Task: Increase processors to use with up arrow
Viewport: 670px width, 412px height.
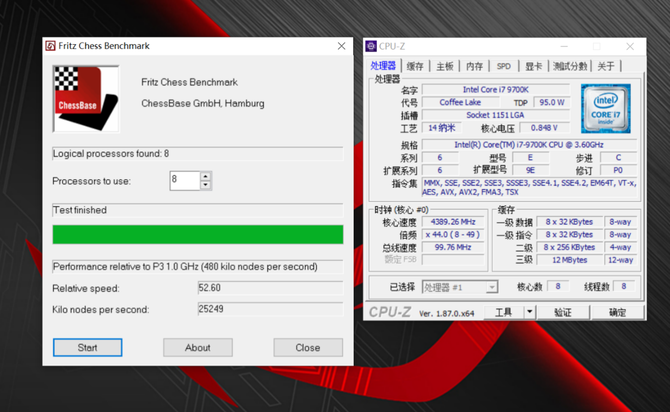Action: click(206, 176)
